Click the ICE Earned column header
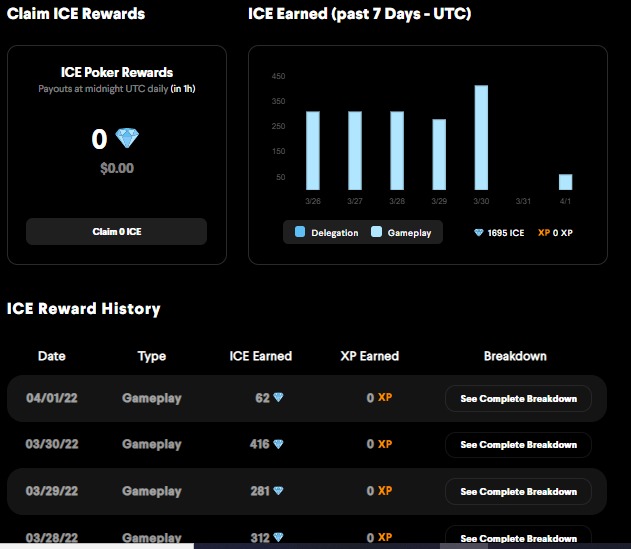The width and height of the screenshot is (631, 549). tap(260, 356)
